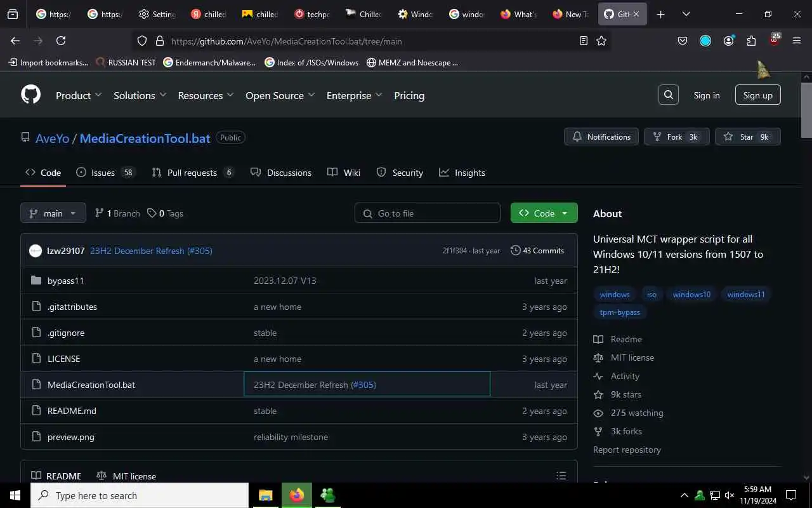The width and height of the screenshot is (812, 508).
Task: Focus the Go to file search field
Action: click(x=428, y=213)
